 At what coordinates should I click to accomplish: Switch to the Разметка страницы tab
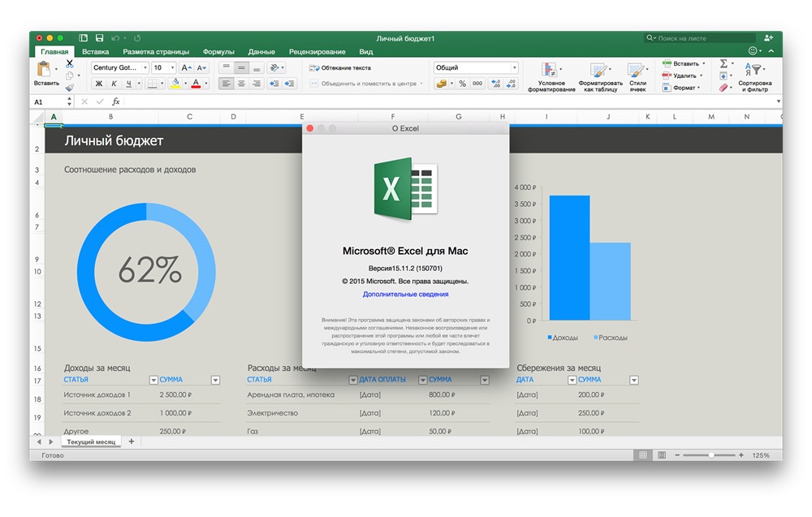pyautogui.click(x=156, y=52)
